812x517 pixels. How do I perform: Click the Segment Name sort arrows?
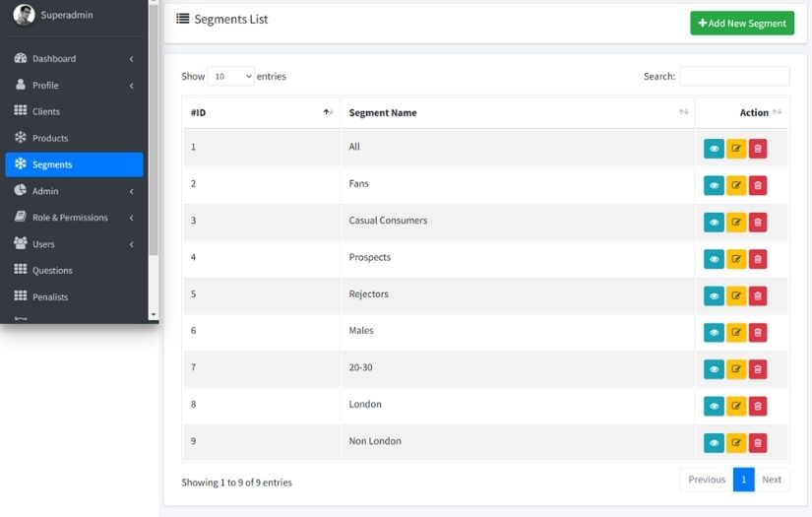pos(684,112)
